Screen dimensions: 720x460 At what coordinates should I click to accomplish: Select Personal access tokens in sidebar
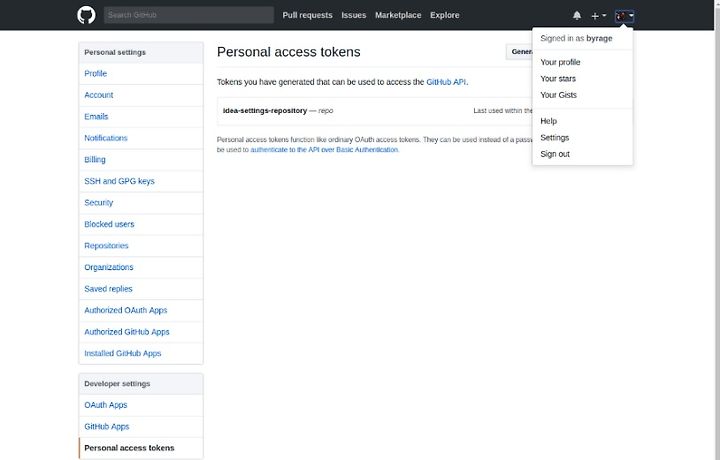[x=141, y=448]
